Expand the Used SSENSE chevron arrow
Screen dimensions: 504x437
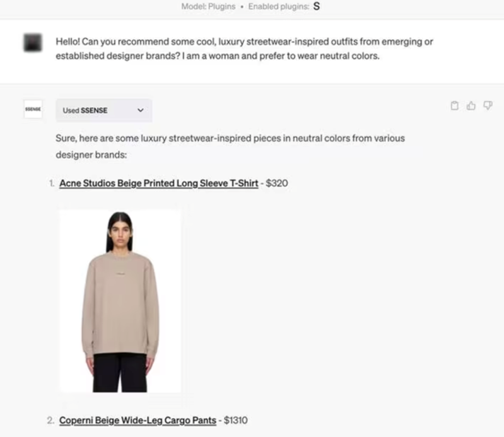click(x=141, y=110)
